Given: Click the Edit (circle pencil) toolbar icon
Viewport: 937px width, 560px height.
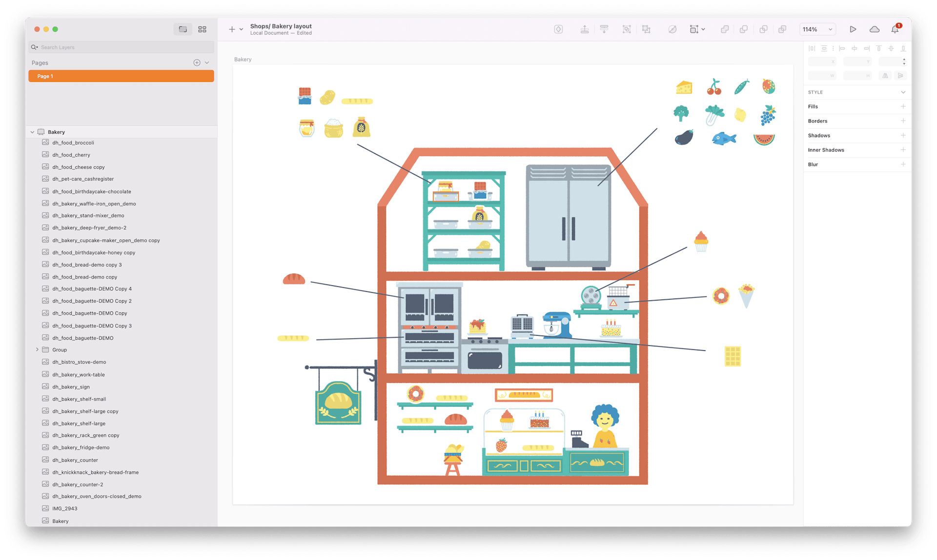Looking at the screenshot, I should 672,29.
